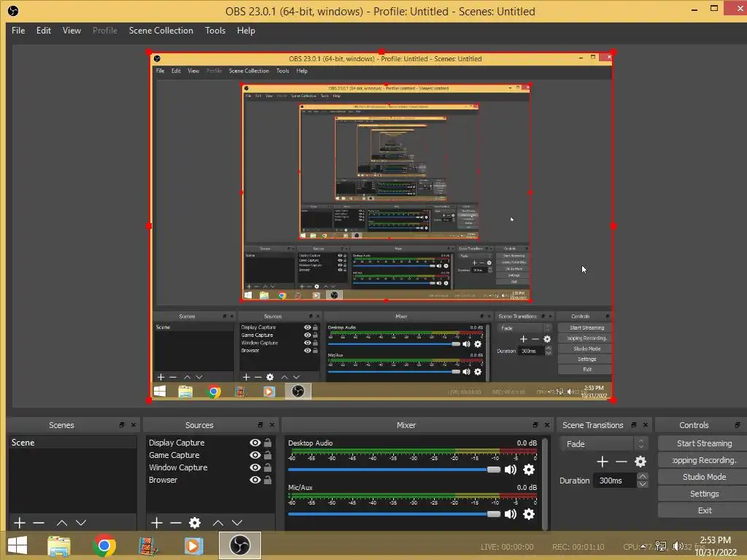747x560 pixels.
Task: Mute Mic/Aux speaker icon
Action: (x=510, y=514)
